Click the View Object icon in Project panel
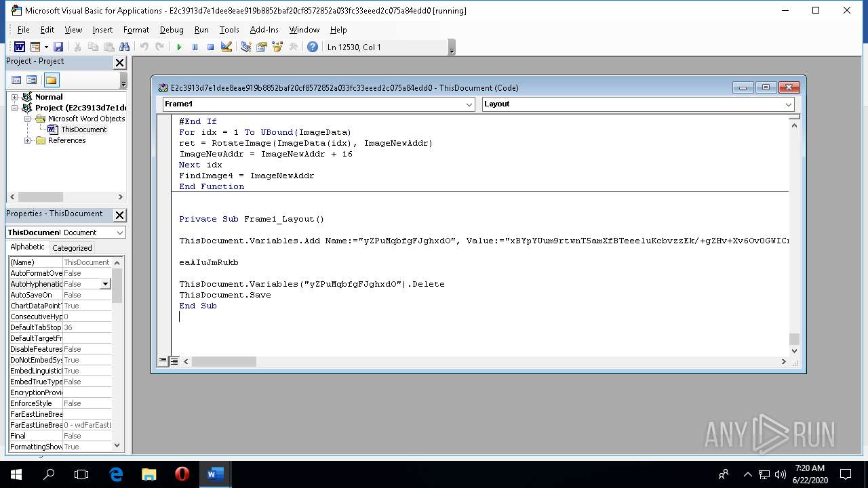868x488 pixels. point(32,80)
